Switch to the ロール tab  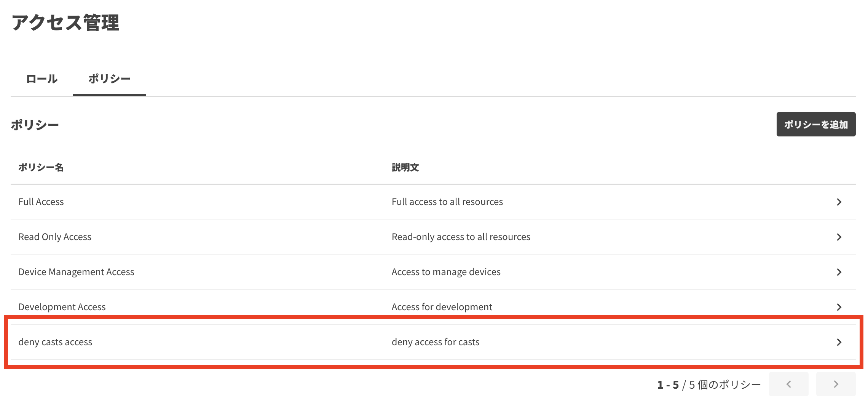pyautogui.click(x=41, y=79)
